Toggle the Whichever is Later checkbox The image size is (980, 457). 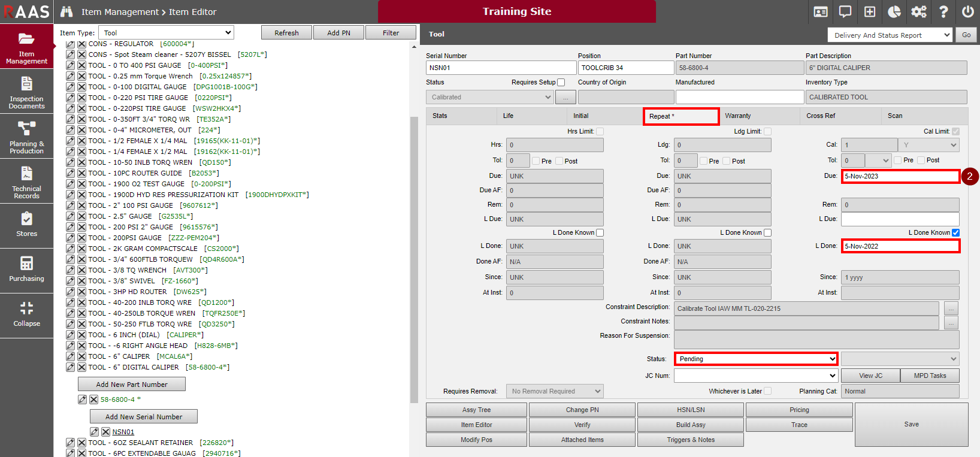point(767,391)
